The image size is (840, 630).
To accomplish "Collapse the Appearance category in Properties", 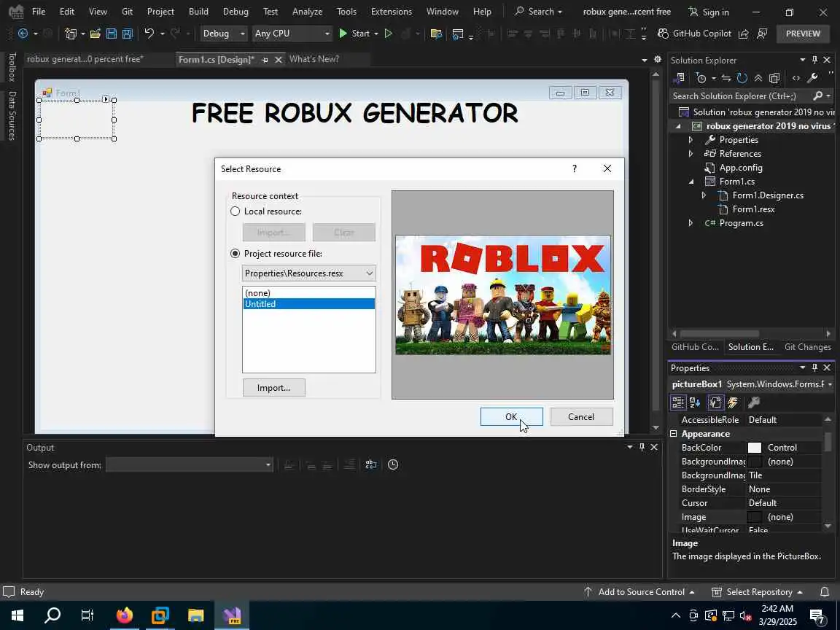I will pyautogui.click(x=674, y=434).
